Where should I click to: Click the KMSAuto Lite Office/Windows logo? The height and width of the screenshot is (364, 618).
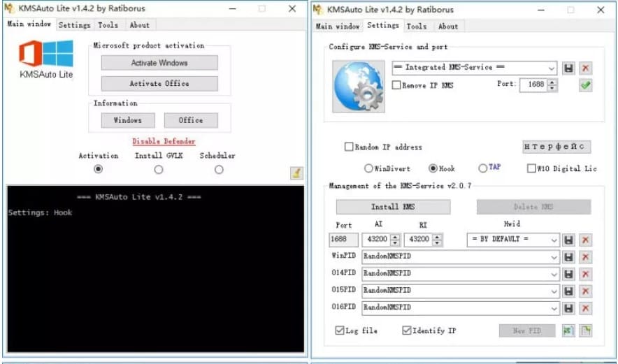tap(46, 53)
